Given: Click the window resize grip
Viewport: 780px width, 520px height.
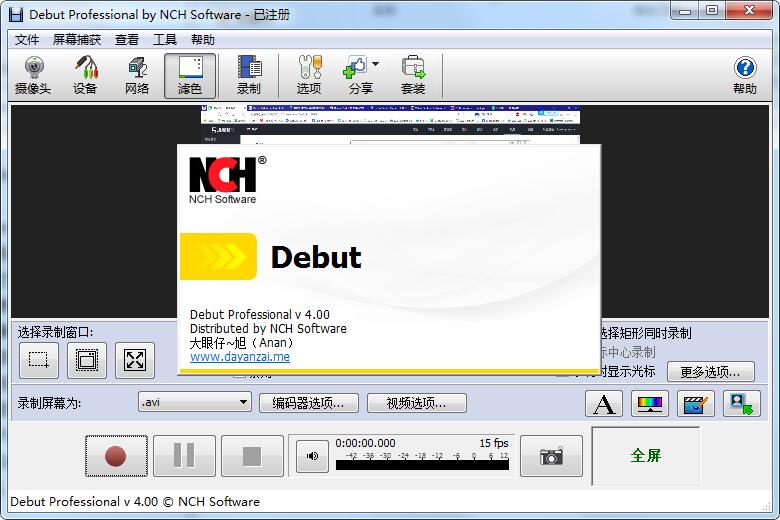Looking at the screenshot, I should pos(767,506).
